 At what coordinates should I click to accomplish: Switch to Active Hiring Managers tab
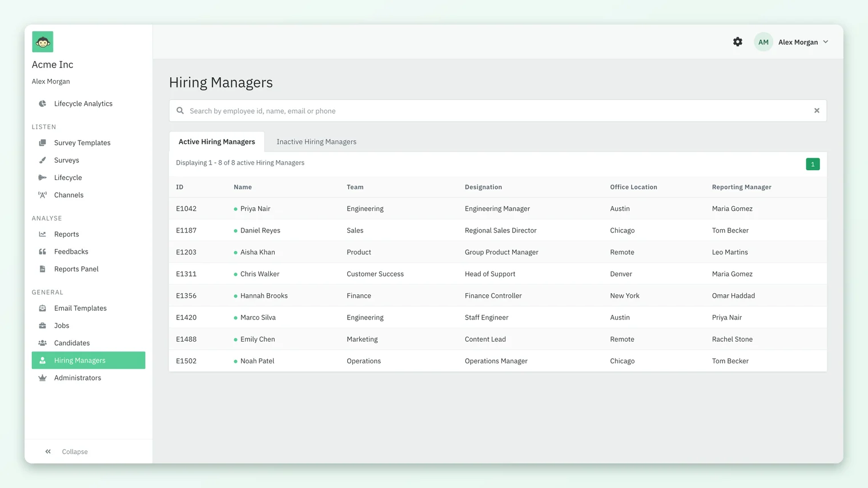tap(217, 142)
